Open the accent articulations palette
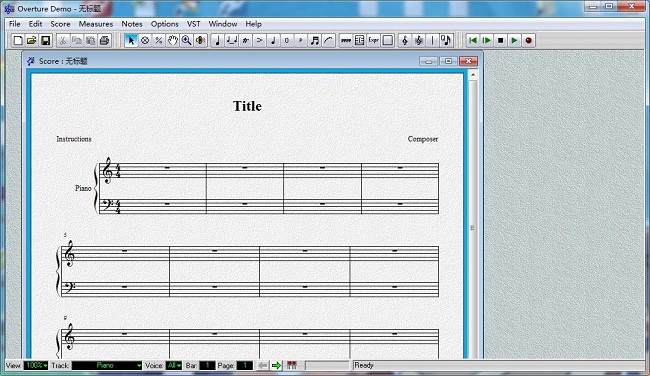 click(259, 41)
